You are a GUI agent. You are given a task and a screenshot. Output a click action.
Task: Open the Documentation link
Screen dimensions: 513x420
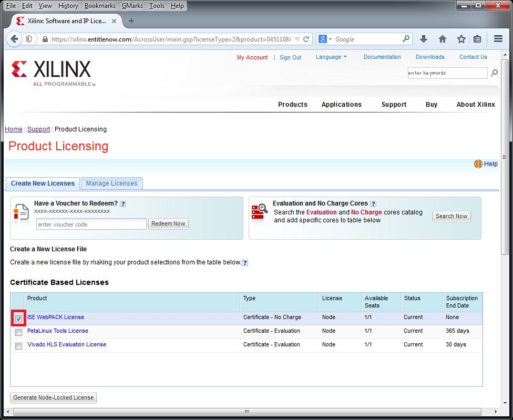pos(382,57)
